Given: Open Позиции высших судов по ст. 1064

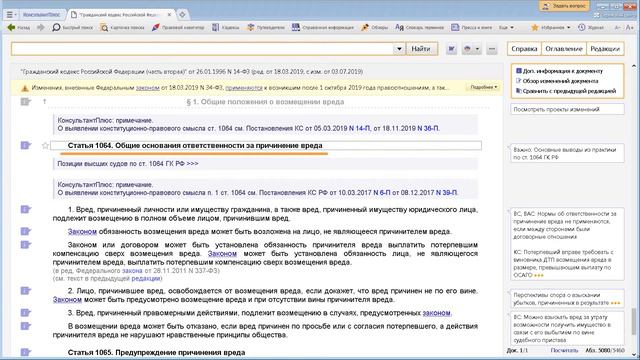Looking at the screenshot, I should tap(128, 164).
